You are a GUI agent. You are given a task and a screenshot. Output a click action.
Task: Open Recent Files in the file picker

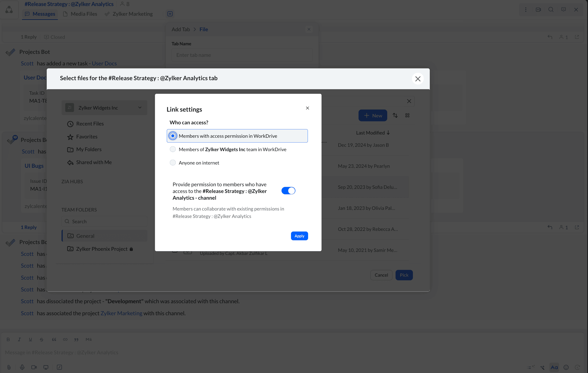85,124
